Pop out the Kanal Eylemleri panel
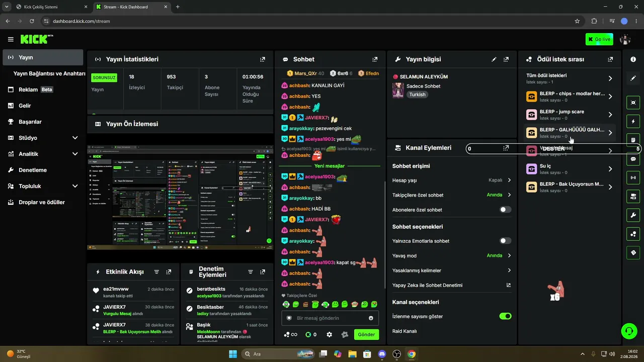644x362 pixels. tap(506, 148)
